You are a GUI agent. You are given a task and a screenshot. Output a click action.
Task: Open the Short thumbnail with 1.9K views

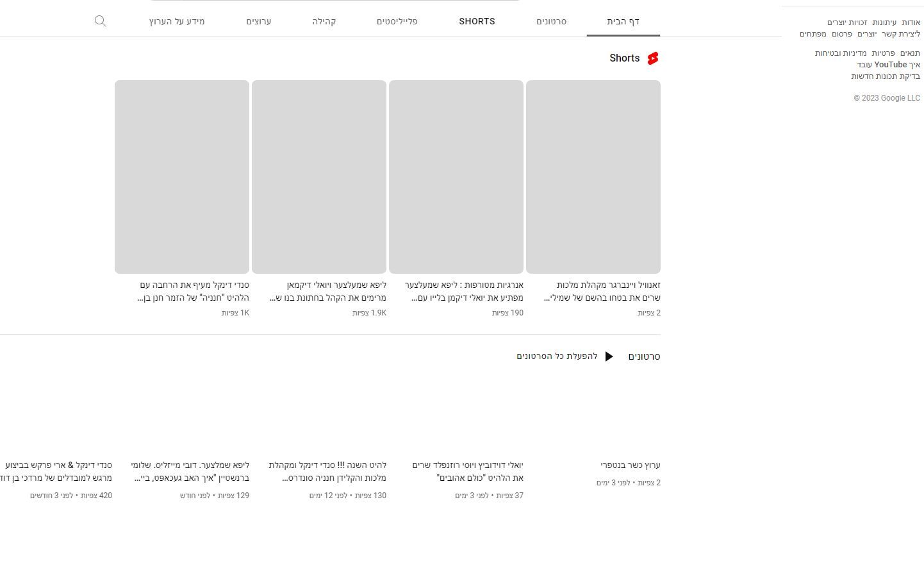[x=318, y=176]
